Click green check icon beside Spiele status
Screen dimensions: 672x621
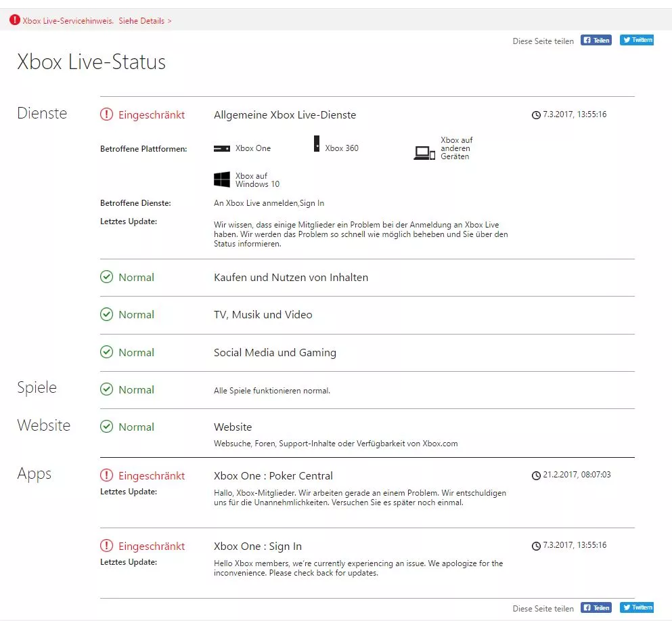pyautogui.click(x=107, y=389)
